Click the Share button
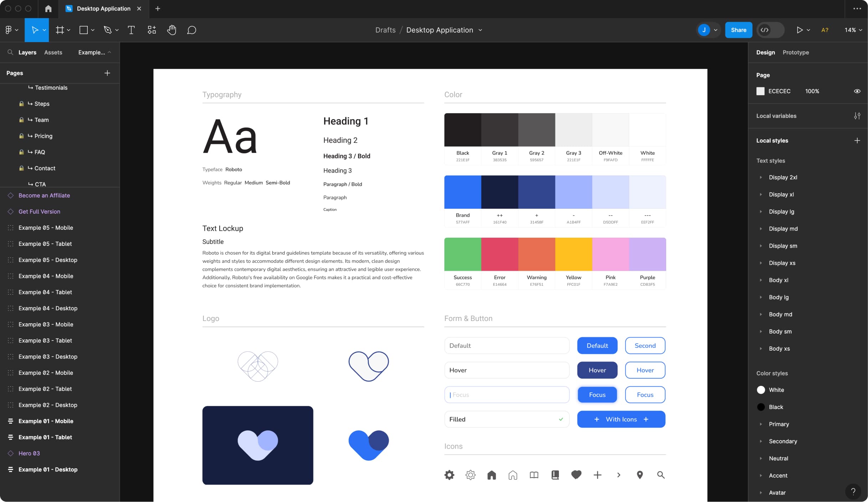The width and height of the screenshot is (868, 502). coord(738,30)
